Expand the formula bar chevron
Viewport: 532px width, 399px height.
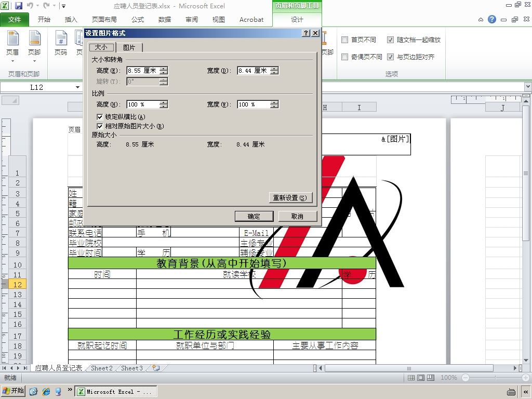click(528, 87)
